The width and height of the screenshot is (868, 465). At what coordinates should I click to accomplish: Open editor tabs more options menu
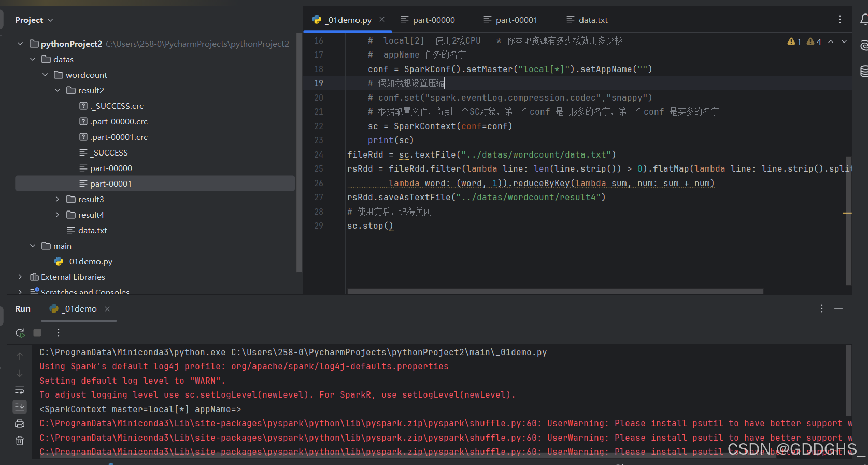[x=840, y=19]
